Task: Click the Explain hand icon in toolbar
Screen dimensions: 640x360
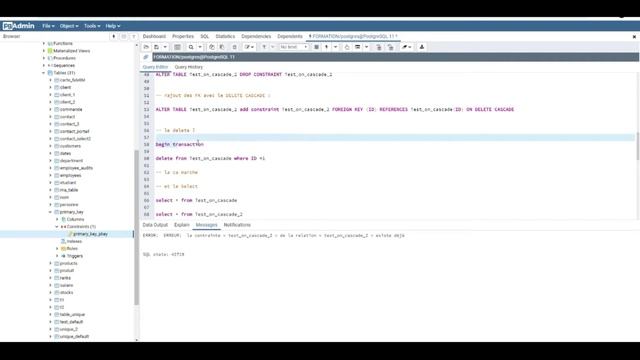Action: [x=347, y=47]
